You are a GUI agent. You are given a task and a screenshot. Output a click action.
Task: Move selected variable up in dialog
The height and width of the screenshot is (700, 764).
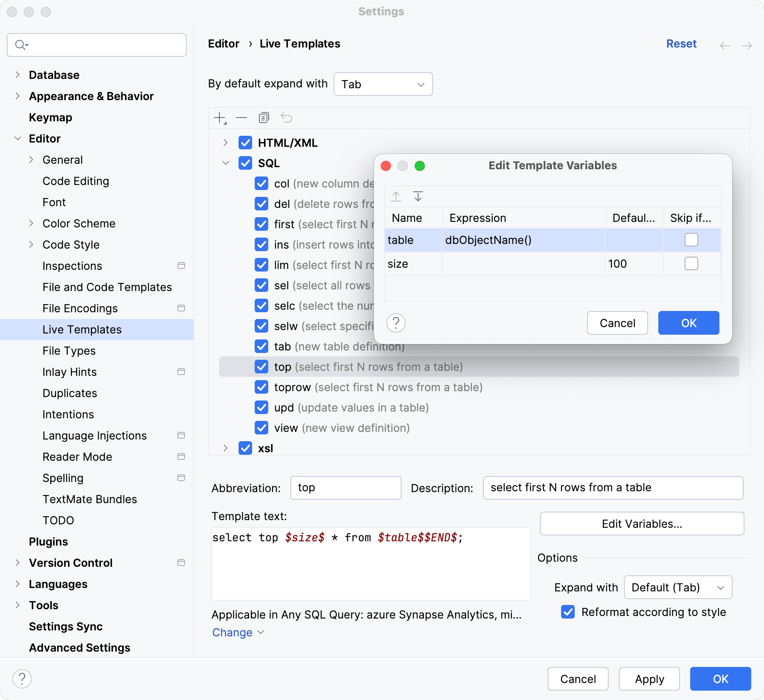(x=396, y=196)
